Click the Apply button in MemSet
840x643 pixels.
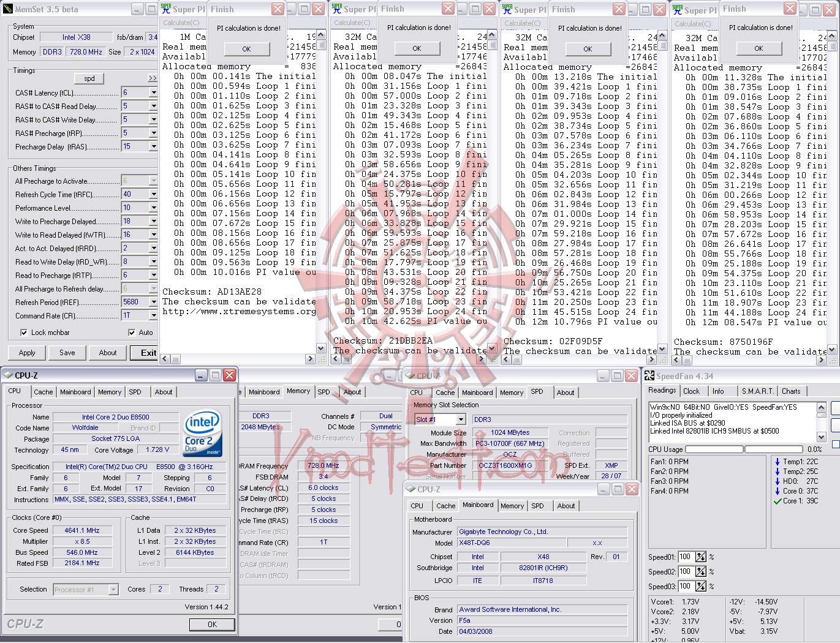(27, 353)
